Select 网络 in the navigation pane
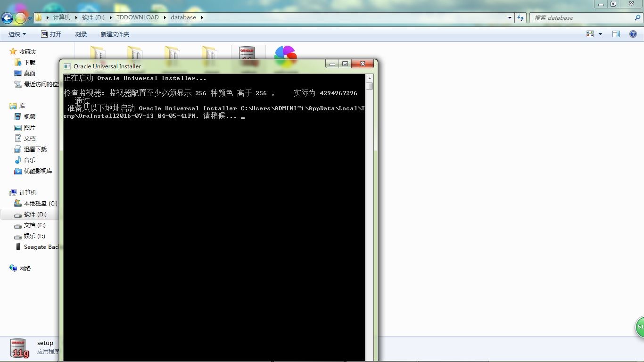644x362 pixels. click(x=25, y=268)
